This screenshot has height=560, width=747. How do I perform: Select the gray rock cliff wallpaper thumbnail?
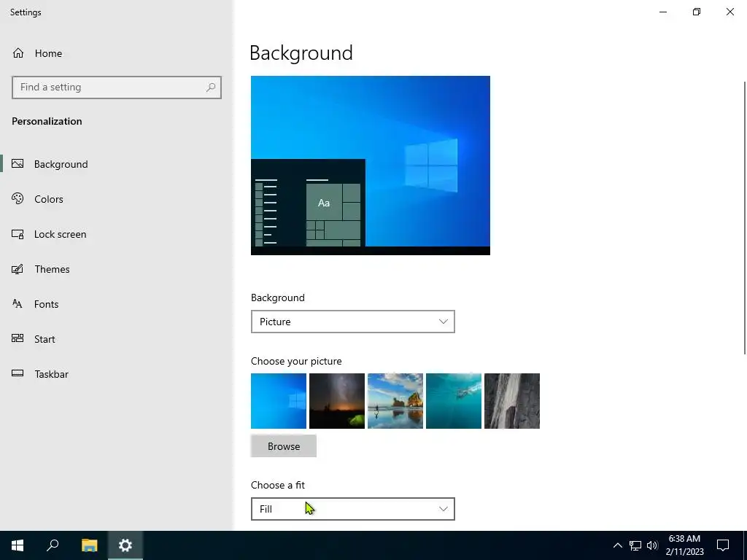click(x=512, y=401)
